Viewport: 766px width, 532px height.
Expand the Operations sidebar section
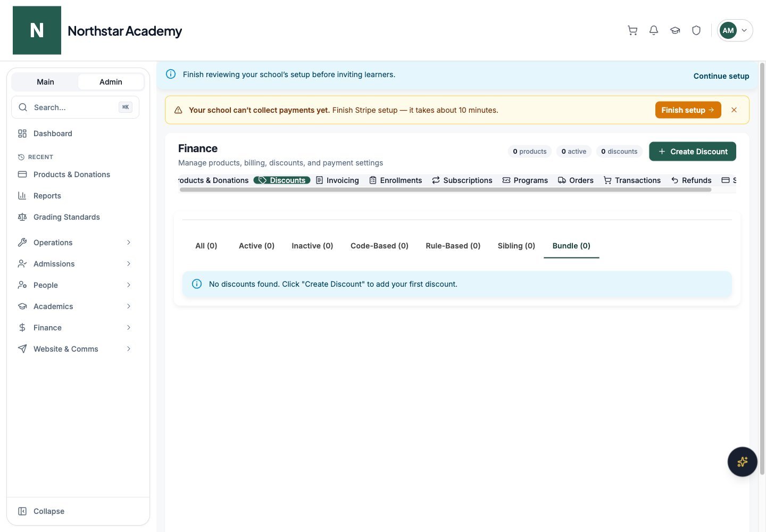click(75, 243)
